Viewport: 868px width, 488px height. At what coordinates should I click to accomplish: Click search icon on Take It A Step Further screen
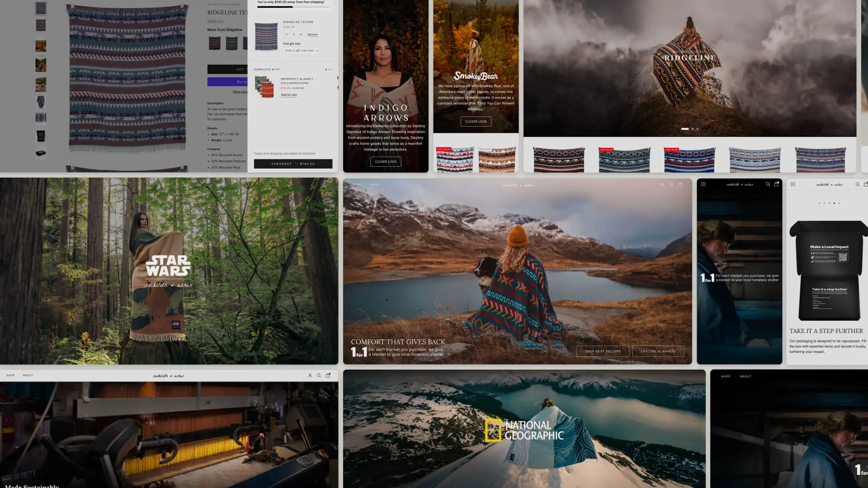tap(858, 184)
